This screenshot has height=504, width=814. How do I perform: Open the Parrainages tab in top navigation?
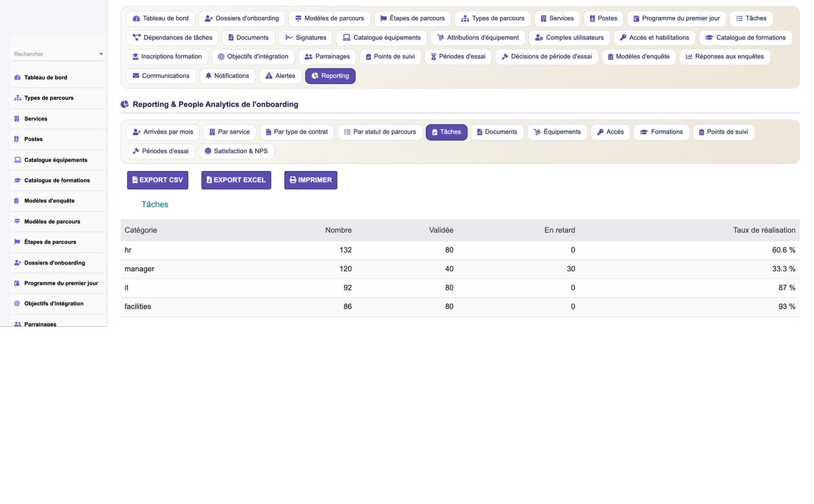(x=328, y=56)
